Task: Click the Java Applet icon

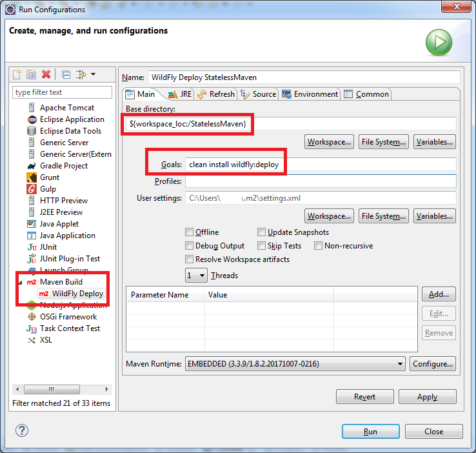Action: (32, 224)
